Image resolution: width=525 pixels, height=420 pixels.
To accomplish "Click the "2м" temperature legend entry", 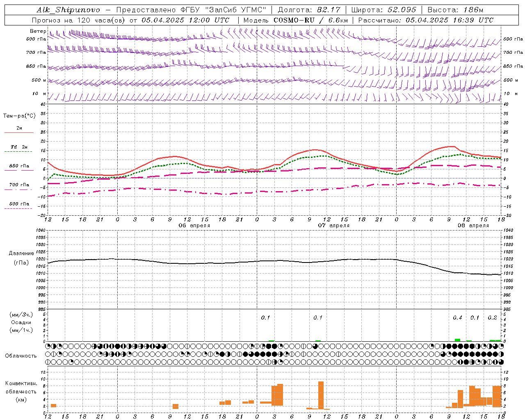I will 19,128.
